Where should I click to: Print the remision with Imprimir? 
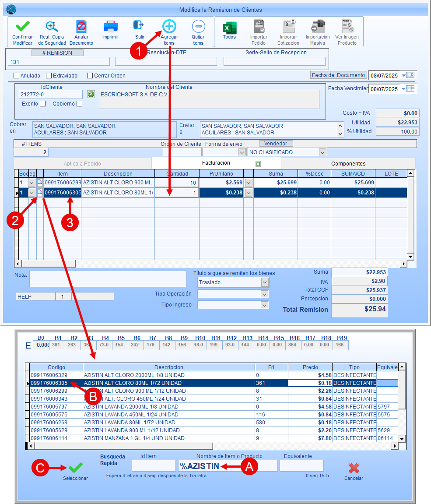click(110, 26)
